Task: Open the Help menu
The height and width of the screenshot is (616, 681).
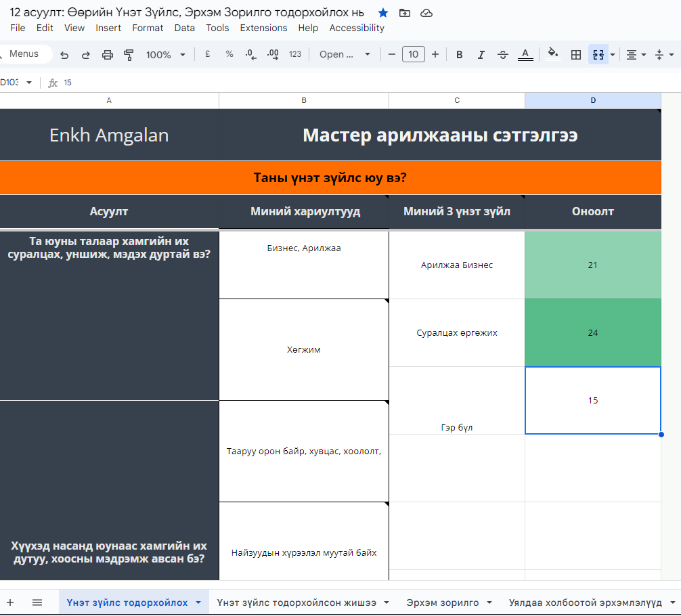Action: 308,28
